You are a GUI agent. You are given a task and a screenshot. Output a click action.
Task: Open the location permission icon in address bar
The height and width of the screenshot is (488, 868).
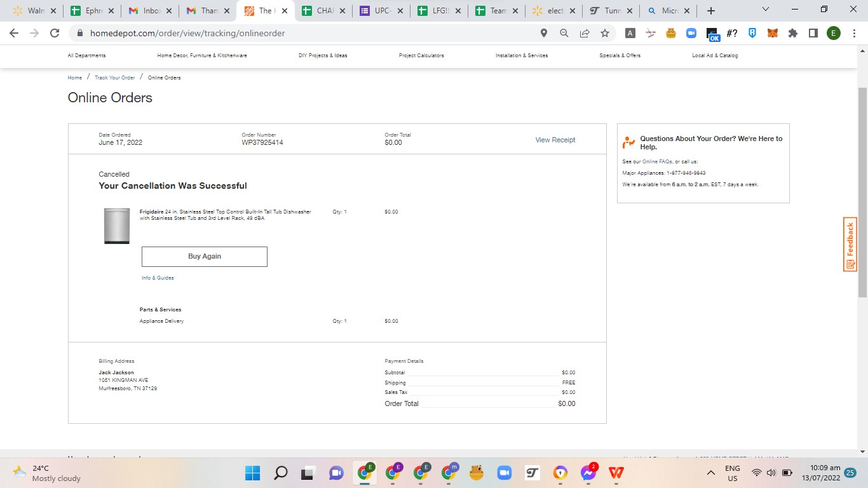[544, 33]
